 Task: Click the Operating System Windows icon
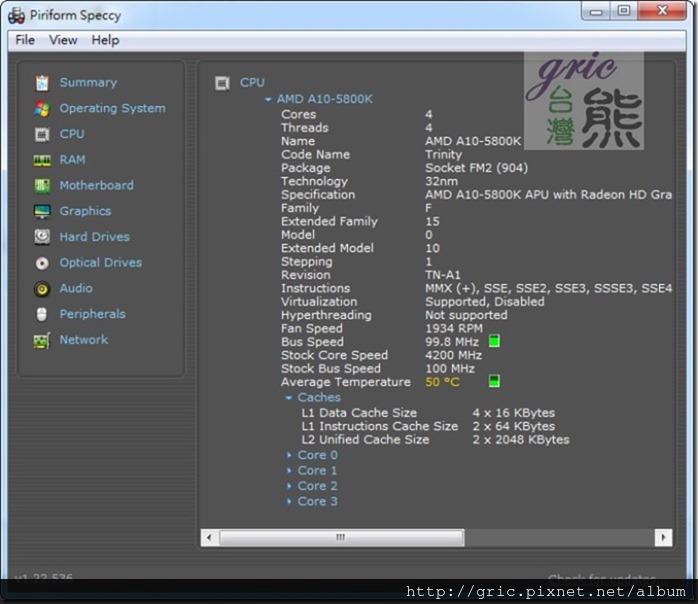click(x=42, y=109)
